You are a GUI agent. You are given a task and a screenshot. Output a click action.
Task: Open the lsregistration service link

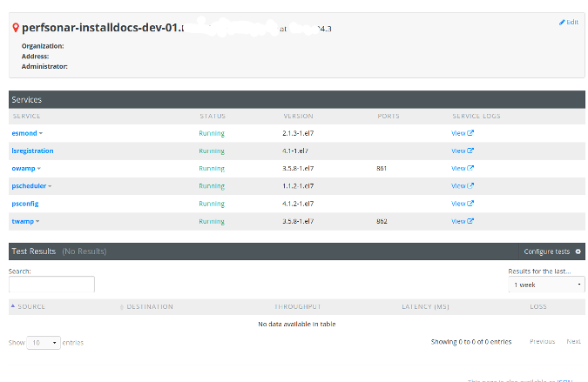click(x=32, y=151)
